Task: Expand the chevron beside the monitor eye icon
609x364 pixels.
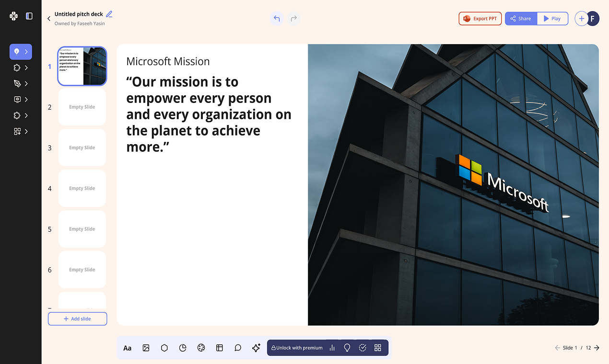Action: (x=26, y=100)
